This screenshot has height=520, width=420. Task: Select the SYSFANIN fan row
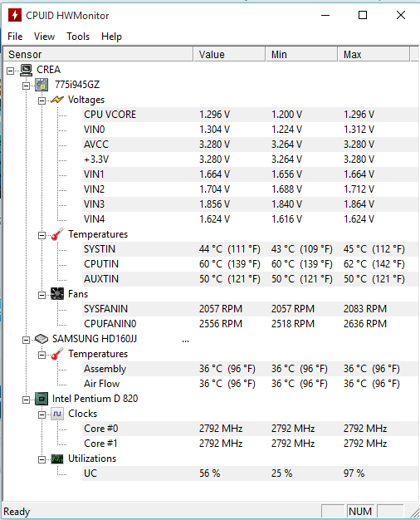251,309
